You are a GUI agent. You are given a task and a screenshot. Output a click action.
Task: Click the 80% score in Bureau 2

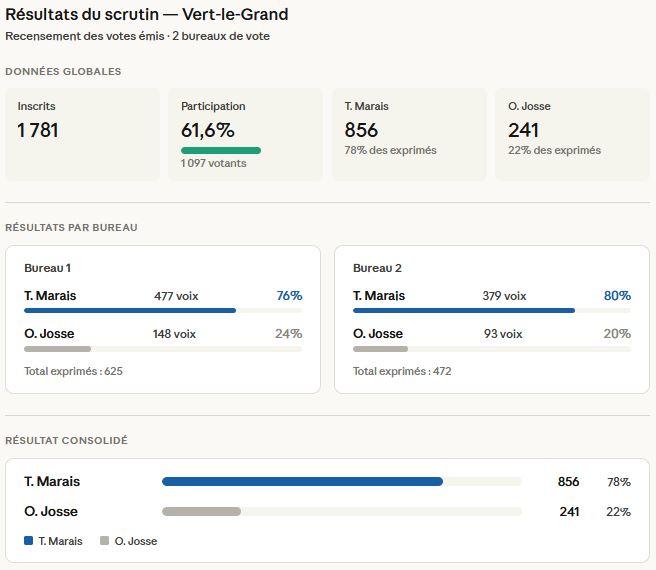pyautogui.click(x=617, y=296)
